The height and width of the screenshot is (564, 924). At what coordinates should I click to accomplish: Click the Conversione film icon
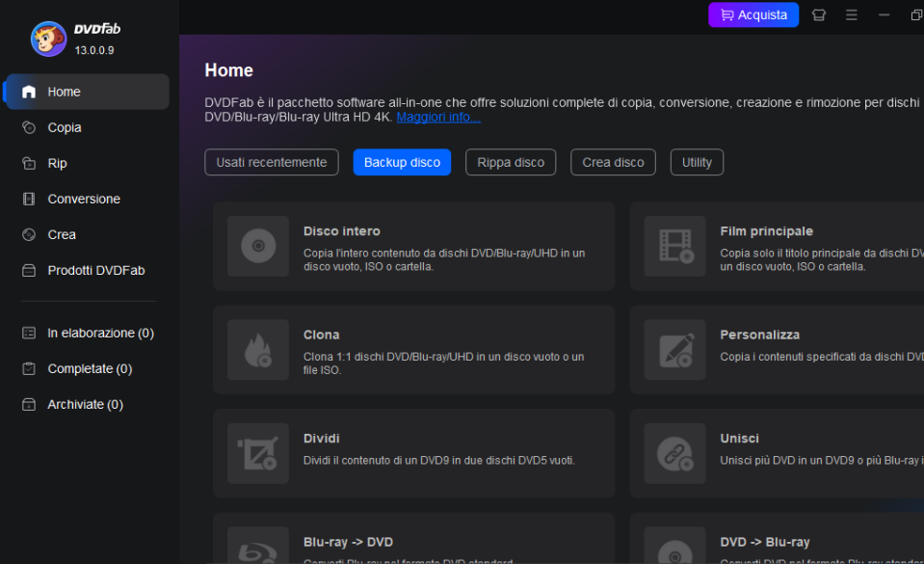(x=29, y=199)
